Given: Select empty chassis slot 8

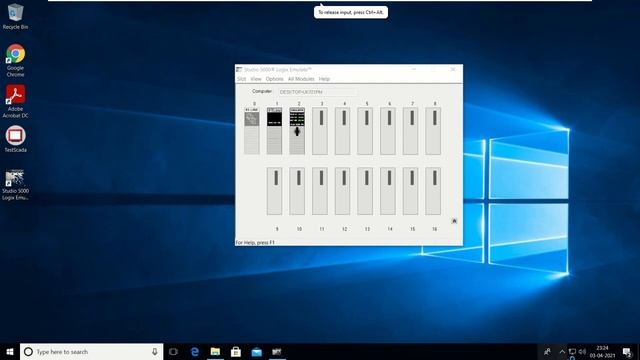Looking at the screenshot, I should click(433, 131).
